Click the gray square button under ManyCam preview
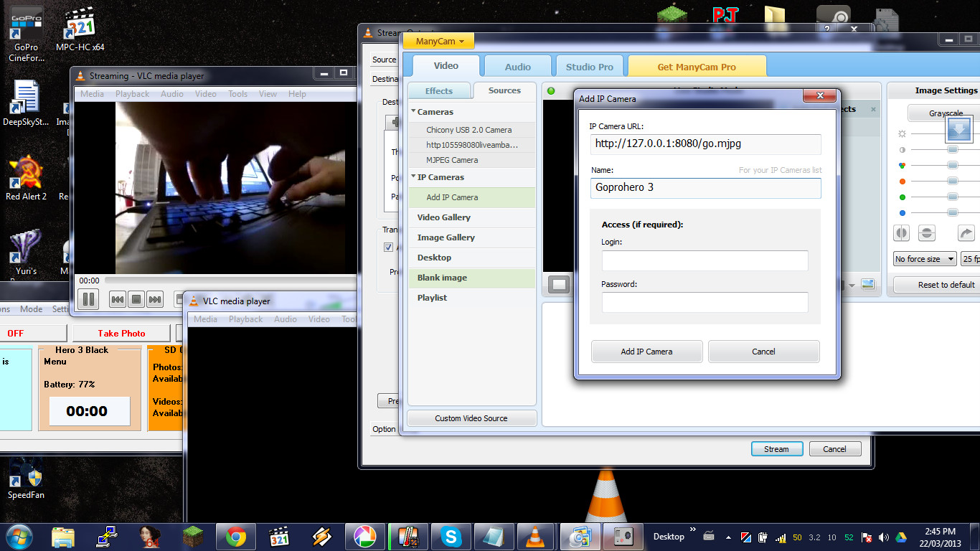The image size is (980, 551). coord(560,285)
